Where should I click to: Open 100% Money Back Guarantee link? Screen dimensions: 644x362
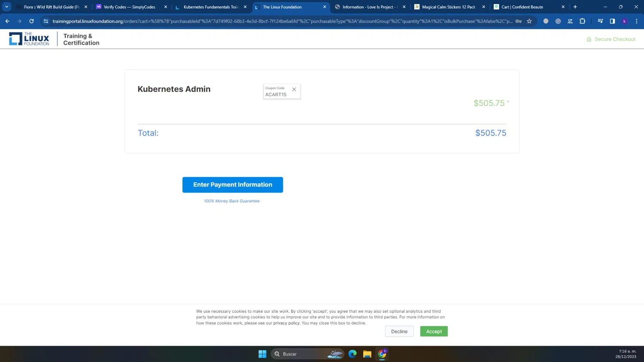pos(232,201)
